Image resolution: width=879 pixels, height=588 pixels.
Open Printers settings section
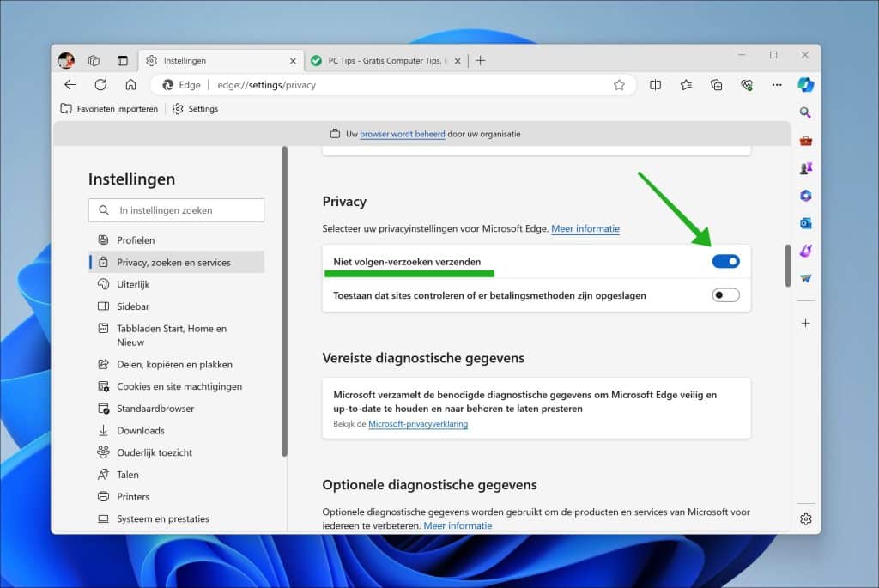[177, 497]
